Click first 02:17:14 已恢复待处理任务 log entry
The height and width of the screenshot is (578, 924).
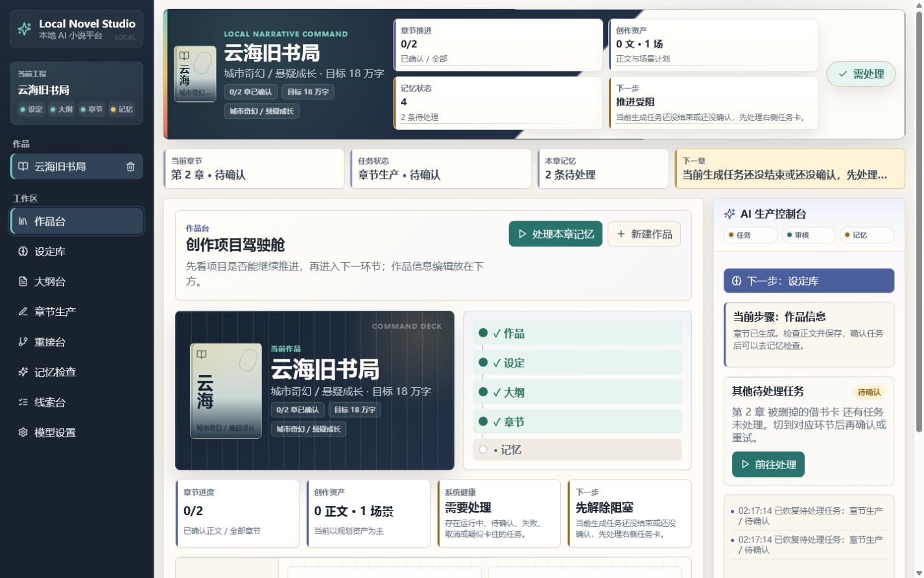[809, 516]
